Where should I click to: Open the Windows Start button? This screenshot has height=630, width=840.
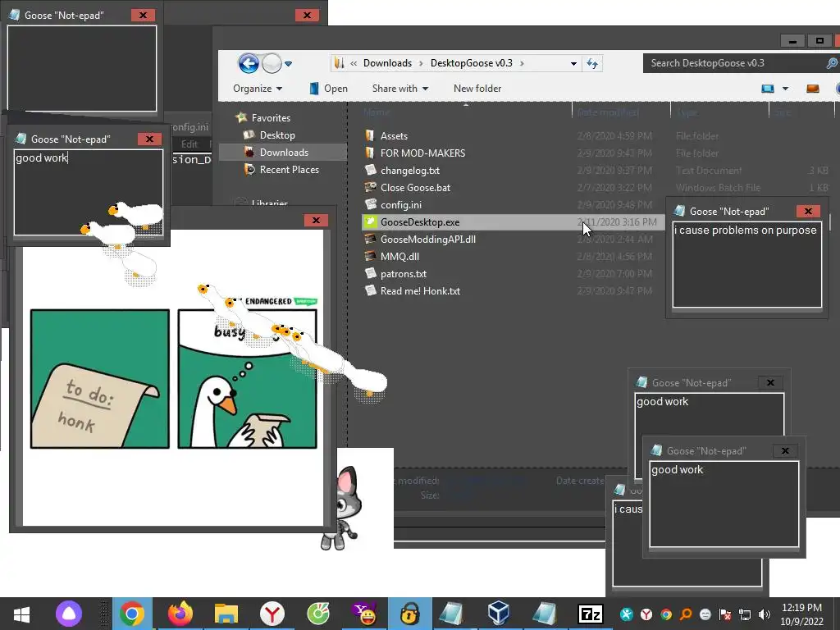[21, 614]
